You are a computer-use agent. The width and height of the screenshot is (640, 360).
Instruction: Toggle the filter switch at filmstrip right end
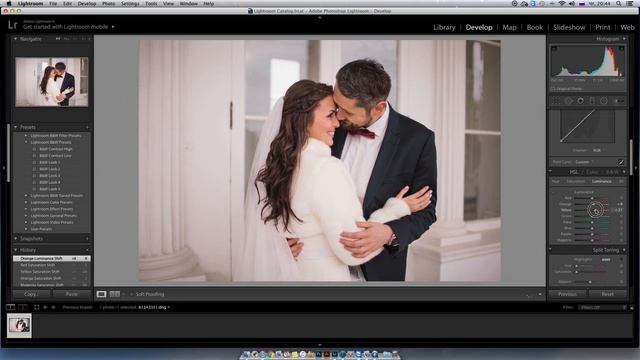click(632, 307)
